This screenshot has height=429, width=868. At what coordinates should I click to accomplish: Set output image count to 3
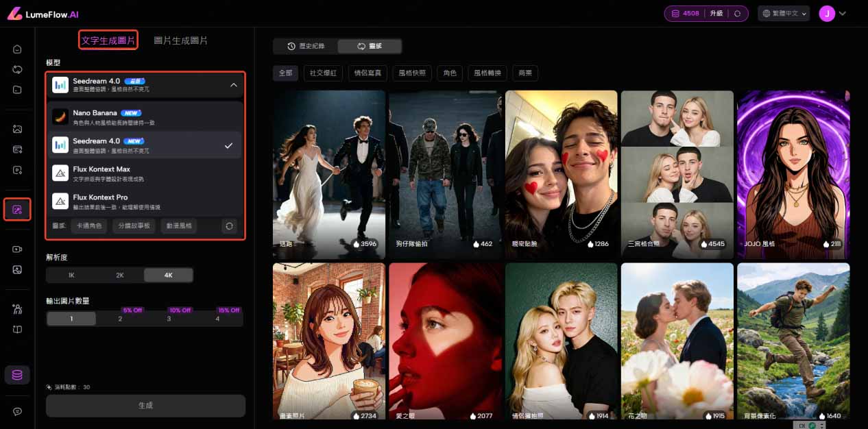[x=169, y=319]
